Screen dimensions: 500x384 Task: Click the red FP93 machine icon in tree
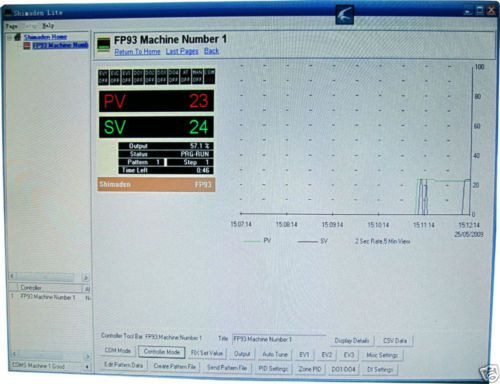click(x=27, y=45)
